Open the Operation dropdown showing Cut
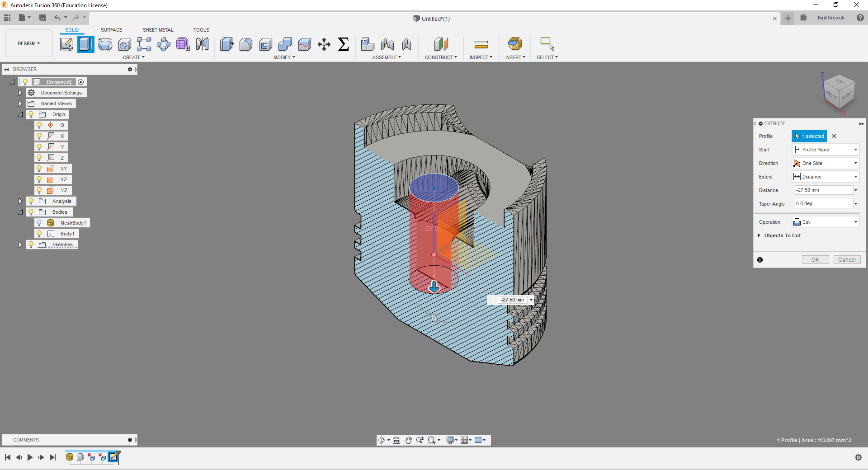 [x=826, y=222]
